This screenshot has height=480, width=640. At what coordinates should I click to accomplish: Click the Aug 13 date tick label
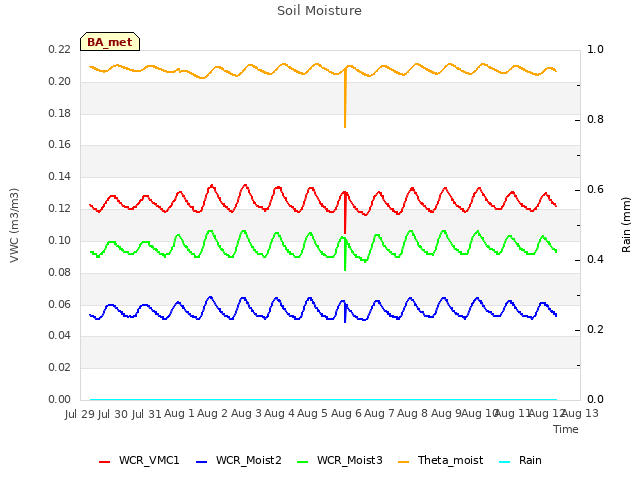(580, 414)
